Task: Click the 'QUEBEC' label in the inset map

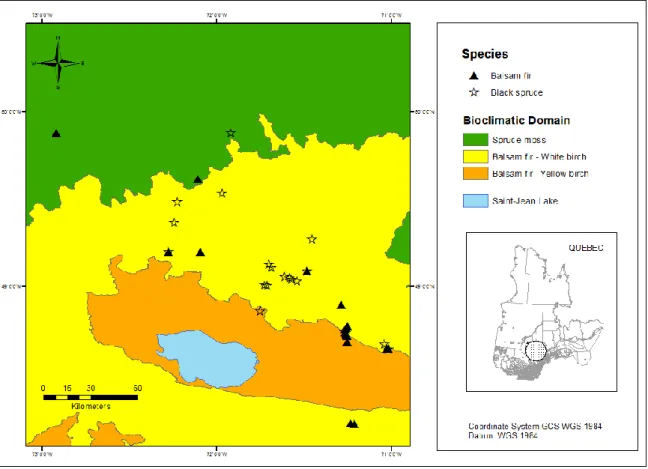Action: tap(586, 248)
